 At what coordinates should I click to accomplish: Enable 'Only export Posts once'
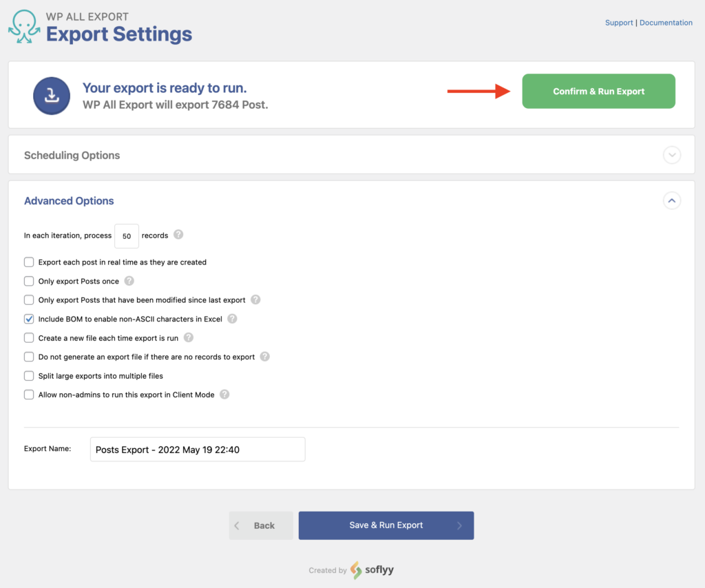pos(29,281)
